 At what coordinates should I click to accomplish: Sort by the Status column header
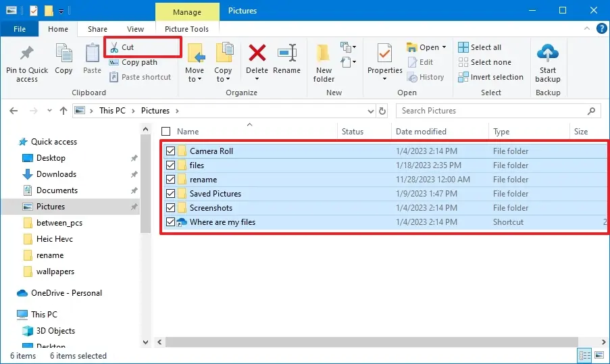[353, 132]
